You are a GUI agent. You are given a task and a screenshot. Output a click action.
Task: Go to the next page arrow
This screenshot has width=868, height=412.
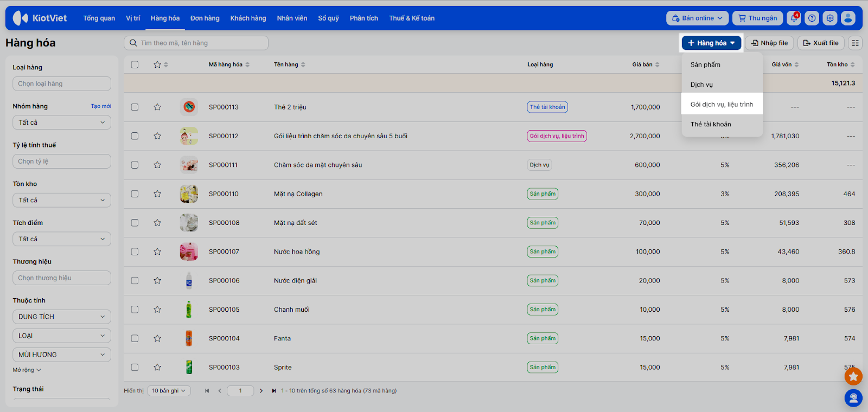261,391
